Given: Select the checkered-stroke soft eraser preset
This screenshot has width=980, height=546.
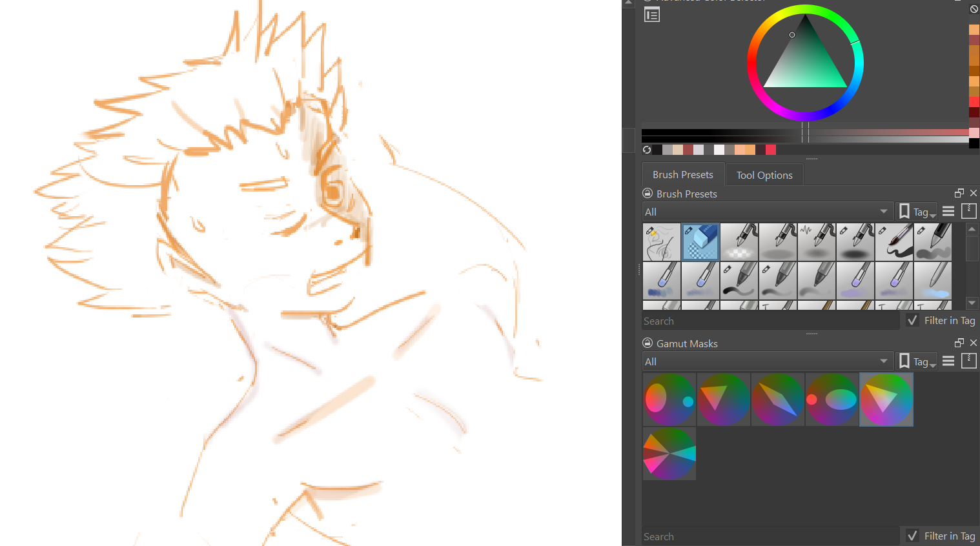Looking at the screenshot, I should tap(739, 242).
